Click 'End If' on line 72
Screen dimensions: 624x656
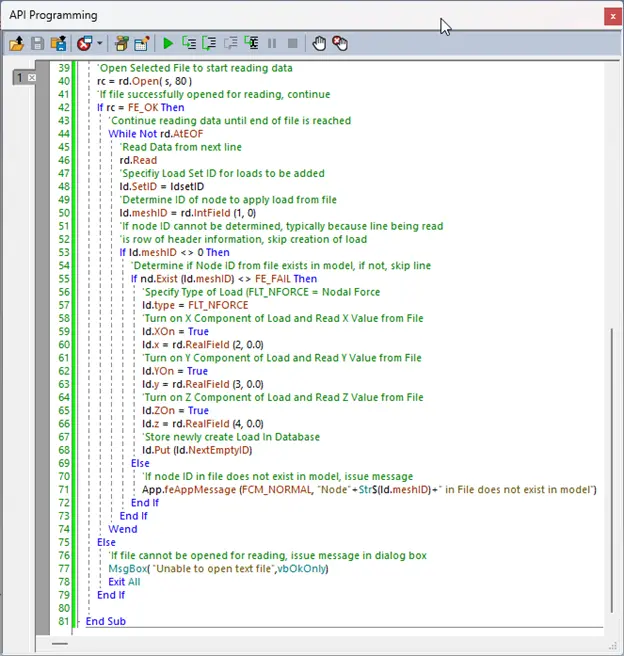(145, 502)
